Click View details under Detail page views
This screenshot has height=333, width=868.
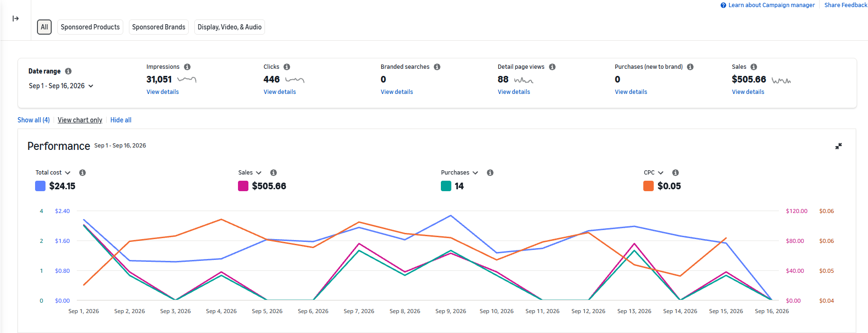click(x=514, y=92)
